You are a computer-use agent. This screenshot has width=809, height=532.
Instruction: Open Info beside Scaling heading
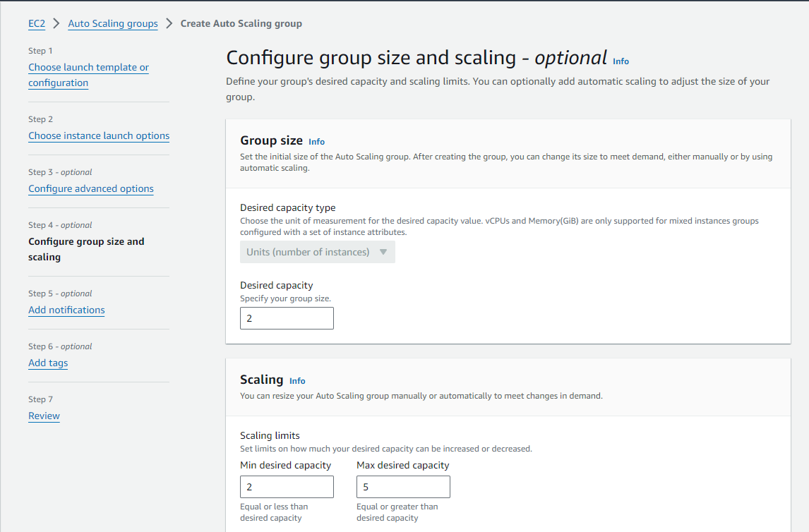[297, 381]
